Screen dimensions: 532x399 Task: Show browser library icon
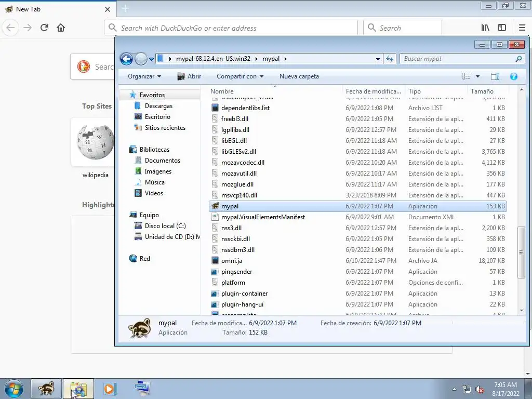click(x=485, y=28)
